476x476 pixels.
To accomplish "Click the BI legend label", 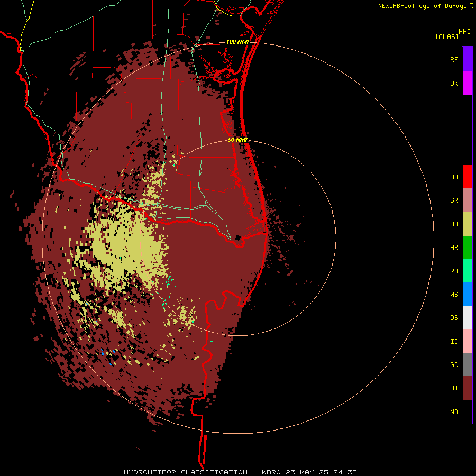I will 454,388.
